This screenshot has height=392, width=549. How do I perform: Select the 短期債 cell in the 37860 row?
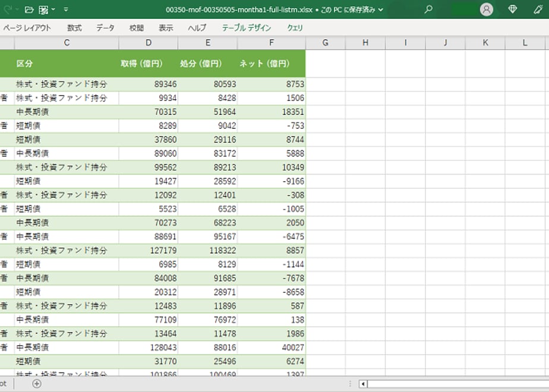coord(67,140)
